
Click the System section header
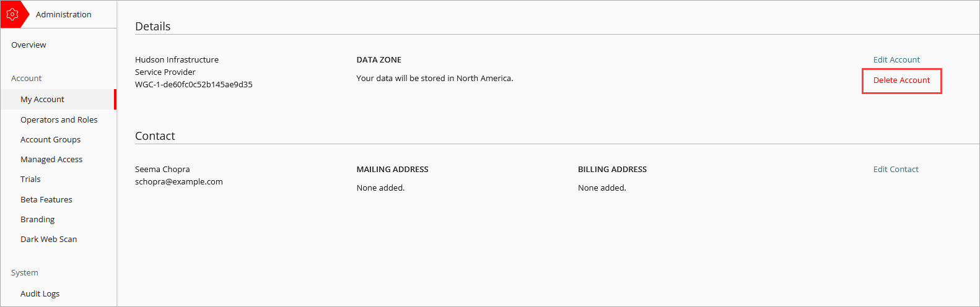click(x=24, y=273)
